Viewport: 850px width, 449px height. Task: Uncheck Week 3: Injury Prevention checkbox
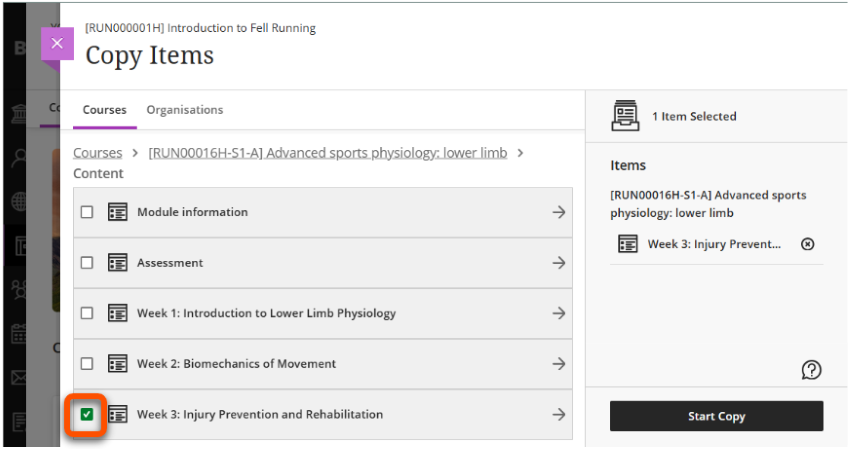click(x=87, y=414)
